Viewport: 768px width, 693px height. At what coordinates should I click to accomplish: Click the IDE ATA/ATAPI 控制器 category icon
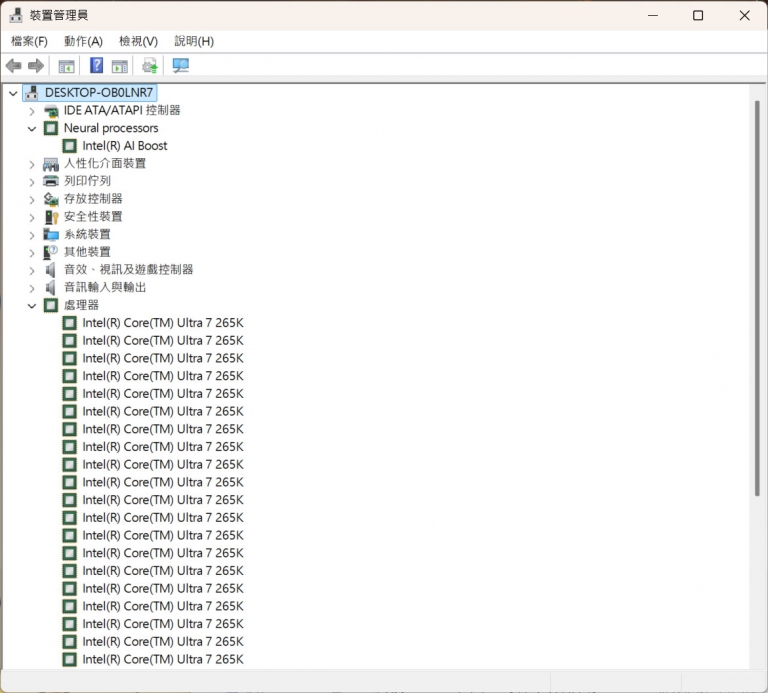(x=51, y=111)
